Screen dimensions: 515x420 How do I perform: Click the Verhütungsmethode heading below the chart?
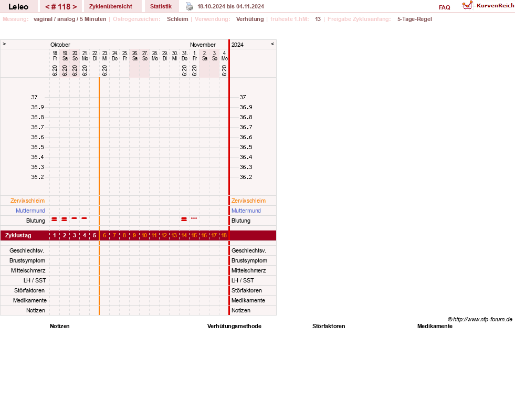(234, 326)
